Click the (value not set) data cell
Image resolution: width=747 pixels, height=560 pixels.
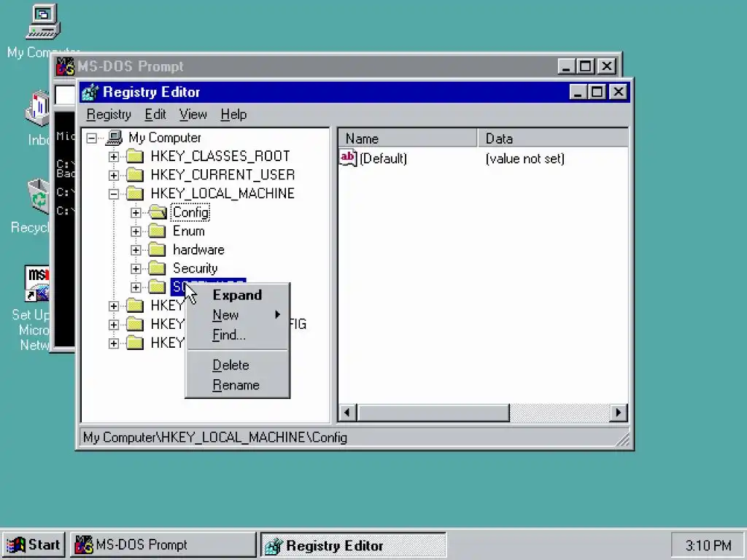point(525,158)
